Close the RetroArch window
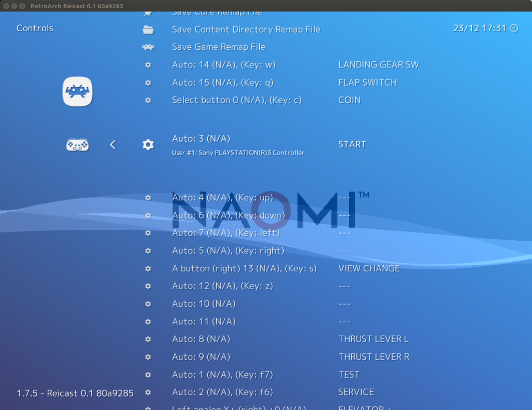 coord(6,6)
